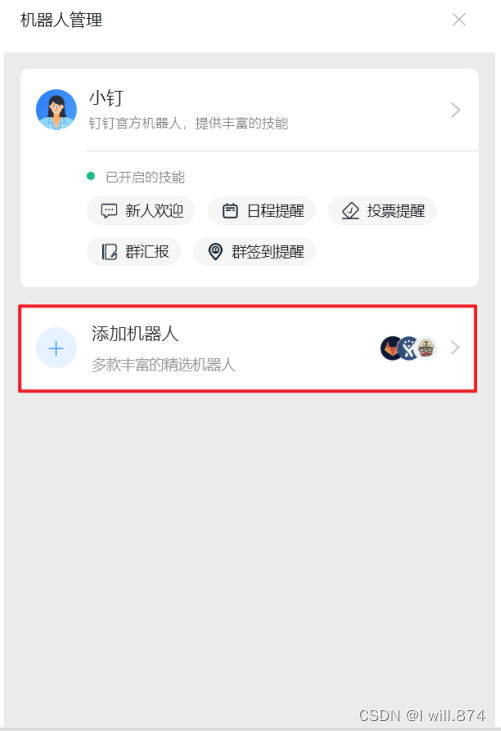
Task: Click the third round robot avatar
Action: (426, 348)
